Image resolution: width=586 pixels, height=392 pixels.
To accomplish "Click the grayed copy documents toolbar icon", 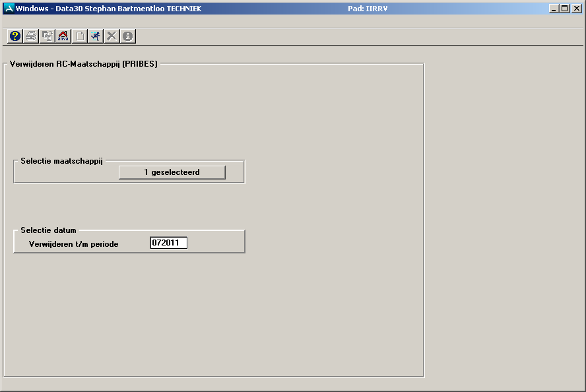I will point(48,36).
